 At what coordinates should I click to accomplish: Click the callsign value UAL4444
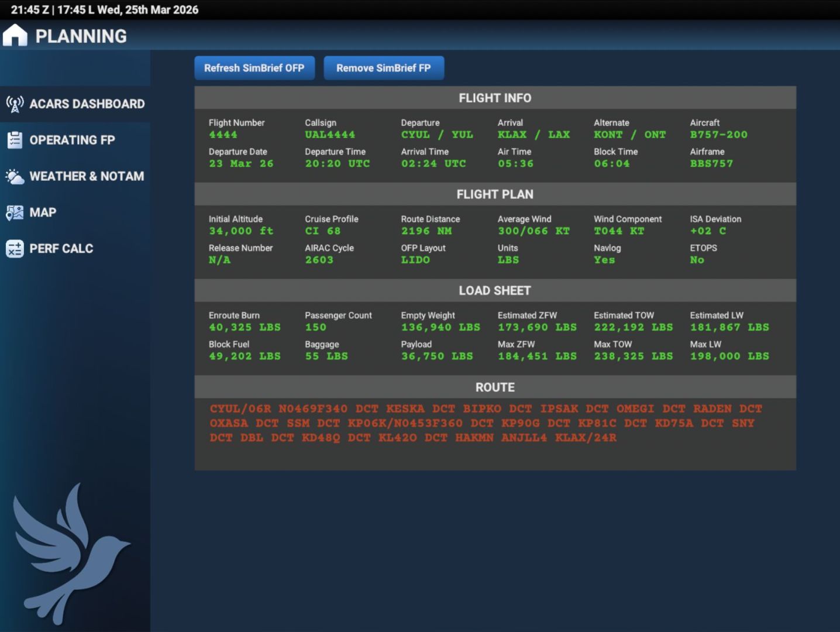[330, 135]
